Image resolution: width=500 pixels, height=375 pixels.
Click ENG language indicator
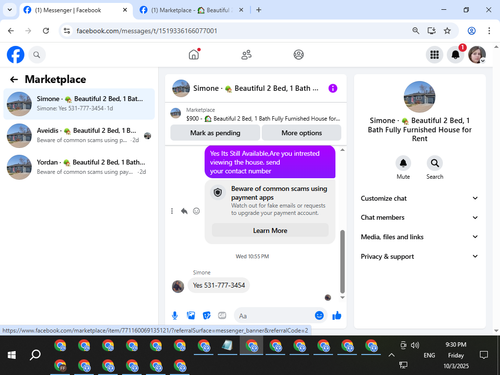[x=429, y=355]
